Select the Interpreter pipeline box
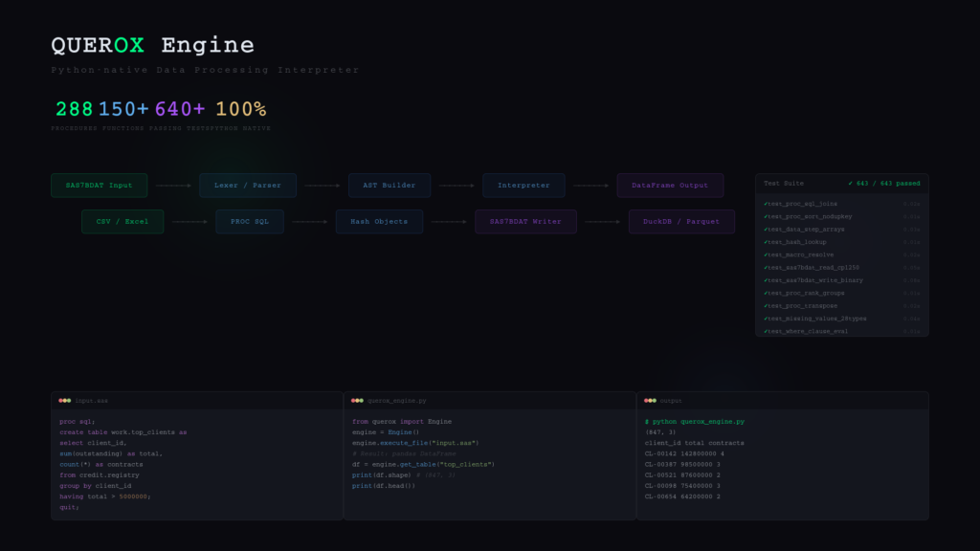This screenshot has height=551, width=980. pyautogui.click(x=523, y=186)
